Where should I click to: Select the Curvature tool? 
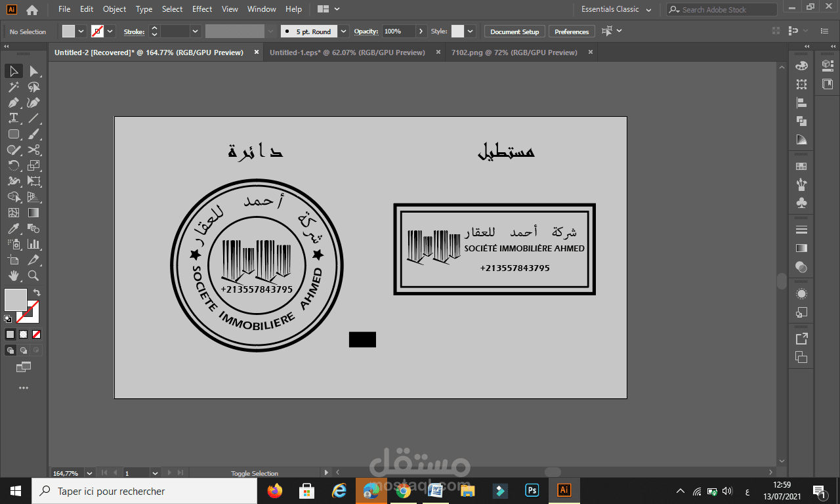34,102
